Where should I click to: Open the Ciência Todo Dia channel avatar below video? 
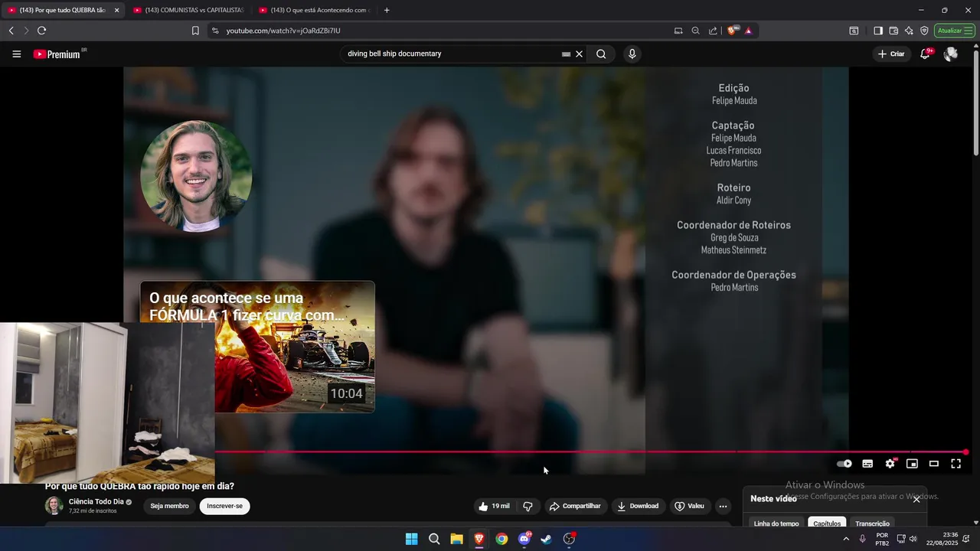(54, 505)
